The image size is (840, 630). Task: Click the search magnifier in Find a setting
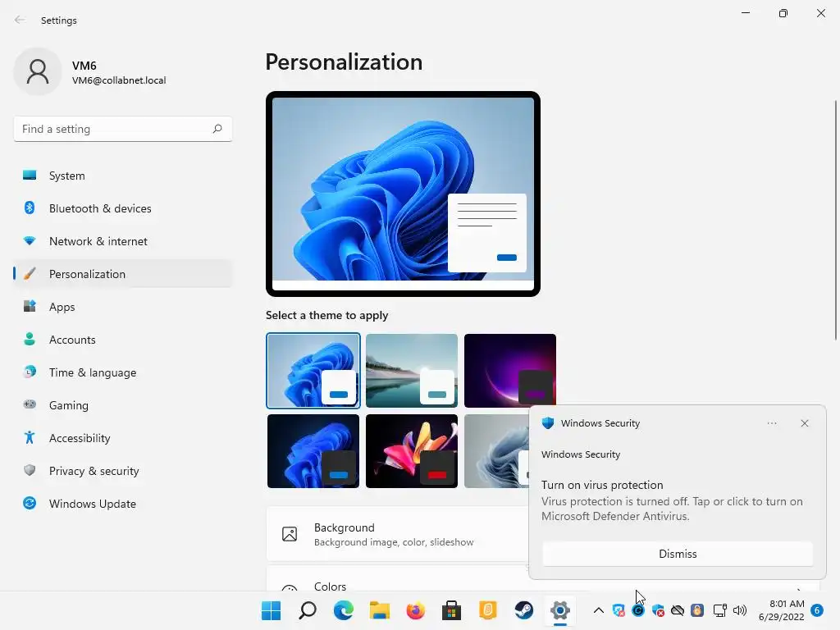[217, 129]
